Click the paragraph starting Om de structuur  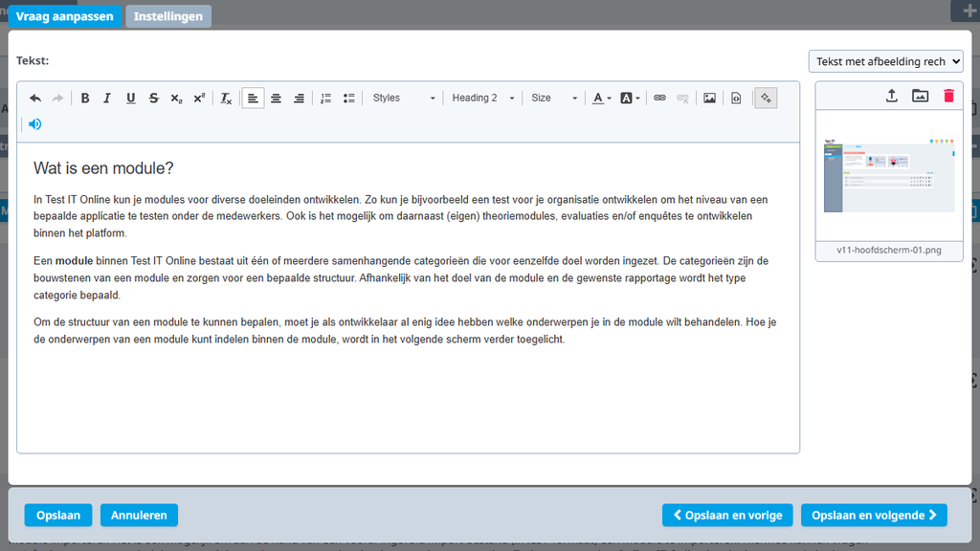click(x=405, y=330)
